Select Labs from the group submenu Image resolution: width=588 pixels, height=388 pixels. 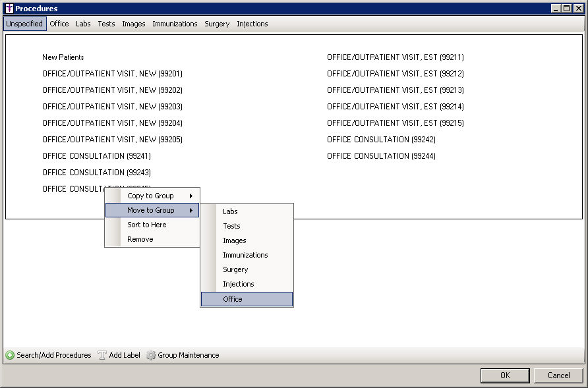230,211
